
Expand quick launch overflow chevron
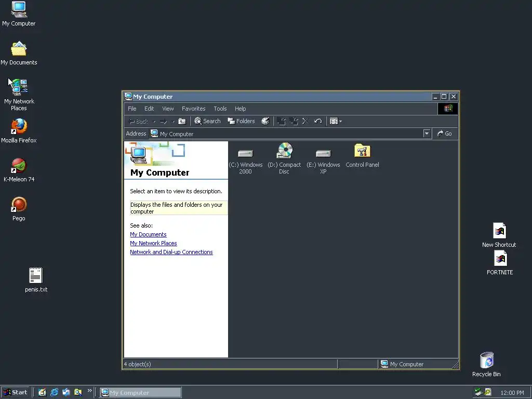tap(89, 391)
